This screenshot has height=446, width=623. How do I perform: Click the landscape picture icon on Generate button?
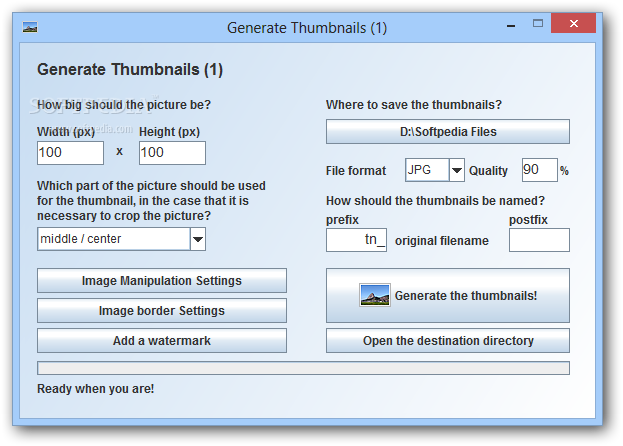[x=375, y=295]
